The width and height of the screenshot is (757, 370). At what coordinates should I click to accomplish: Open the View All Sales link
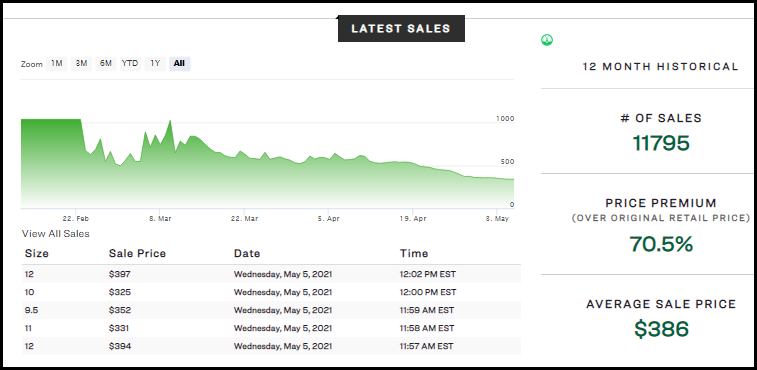[56, 234]
